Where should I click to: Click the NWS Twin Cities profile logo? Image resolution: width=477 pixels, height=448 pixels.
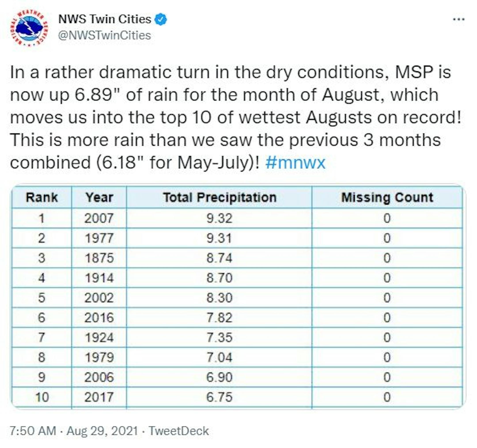[29, 28]
